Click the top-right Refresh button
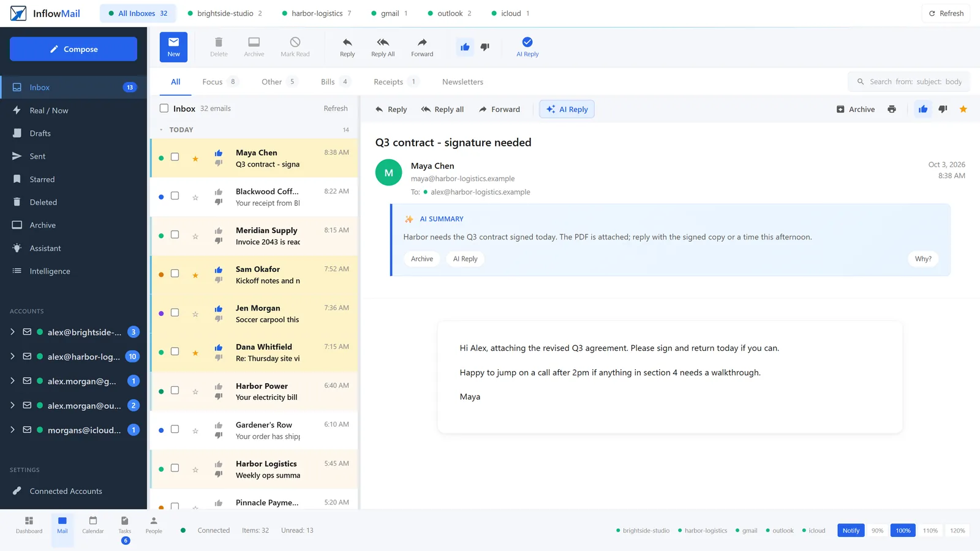This screenshot has width=980, height=551. tap(946, 13)
